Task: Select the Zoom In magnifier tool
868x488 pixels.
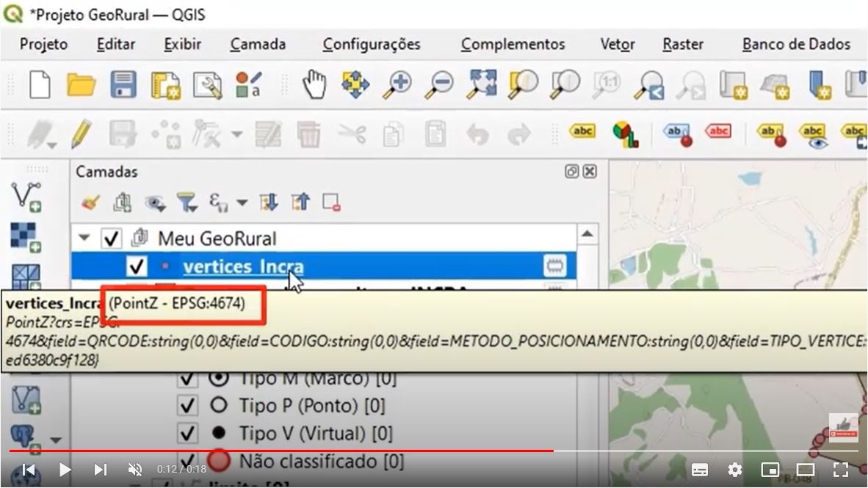Action: point(397,84)
